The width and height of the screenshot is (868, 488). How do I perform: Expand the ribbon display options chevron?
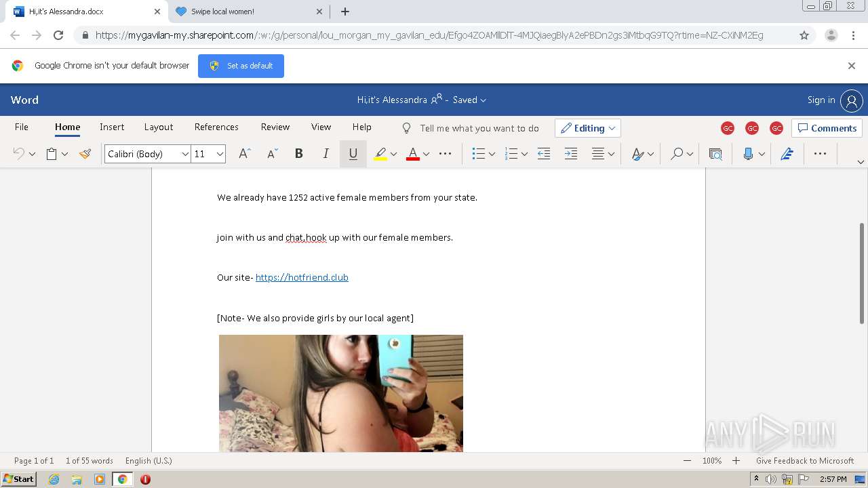click(861, 162)
